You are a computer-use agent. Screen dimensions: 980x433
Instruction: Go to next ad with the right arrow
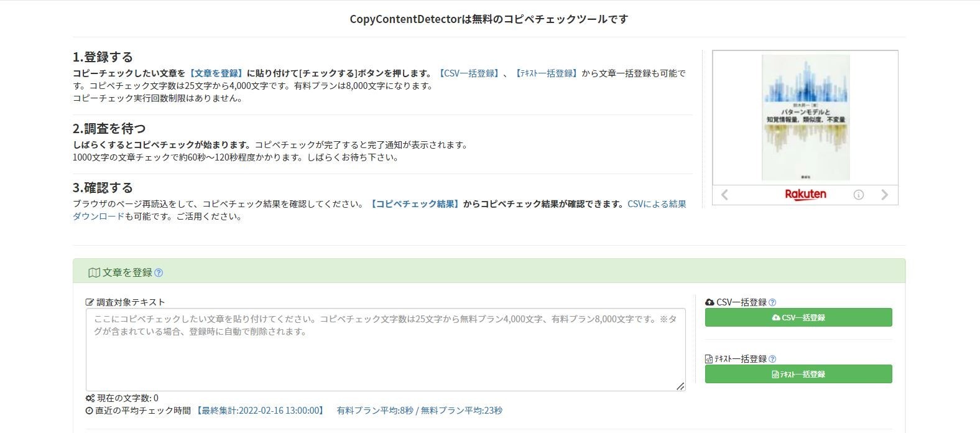tap(885, 195)
